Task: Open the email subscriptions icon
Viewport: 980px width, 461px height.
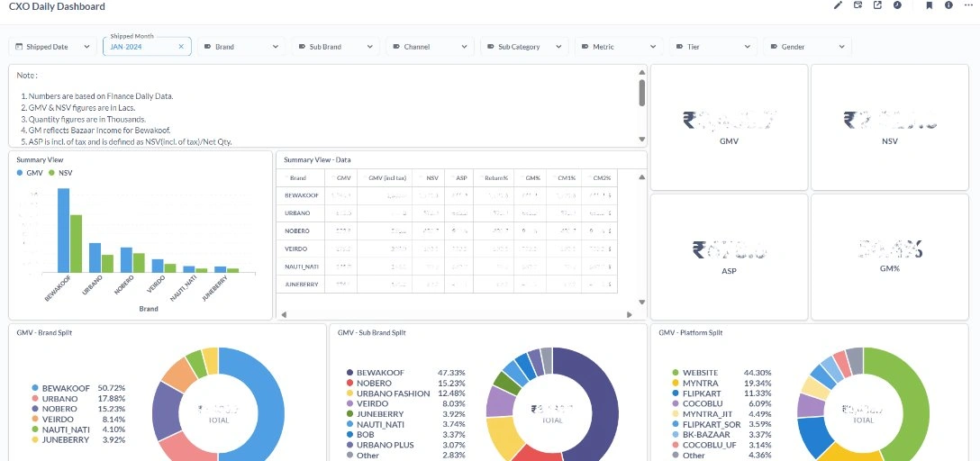Action: (858, 5)
